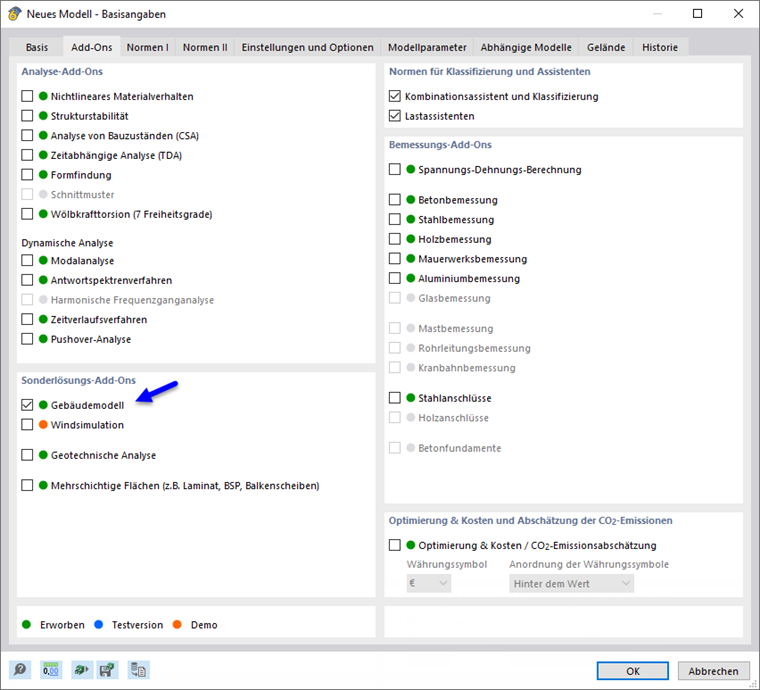760x690 pixels.
Task: Click the Erworben legend label
Action: tap(62, 625)
